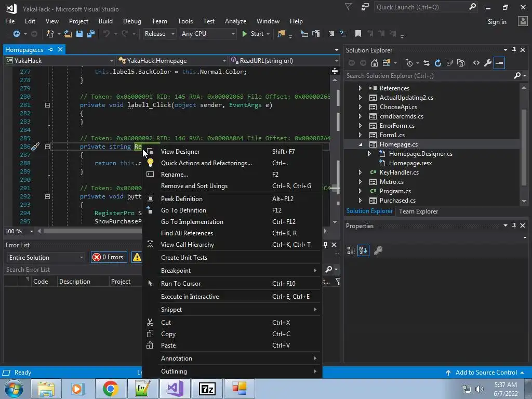The height and width of the screenshot is (399, 532).
Task: Choose Find All References menu entry
Action: (187, 233)
